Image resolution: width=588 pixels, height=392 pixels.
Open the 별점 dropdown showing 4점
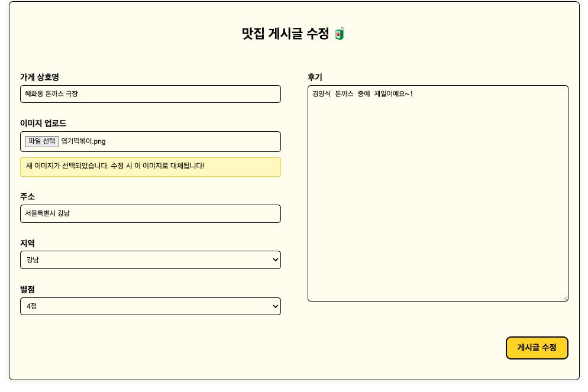click(150, 306)
